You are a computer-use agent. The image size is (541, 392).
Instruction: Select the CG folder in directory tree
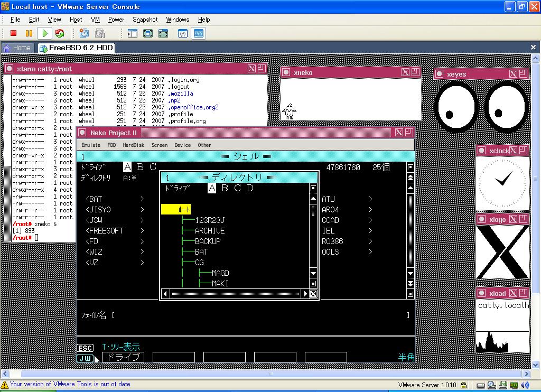[199, 262]
